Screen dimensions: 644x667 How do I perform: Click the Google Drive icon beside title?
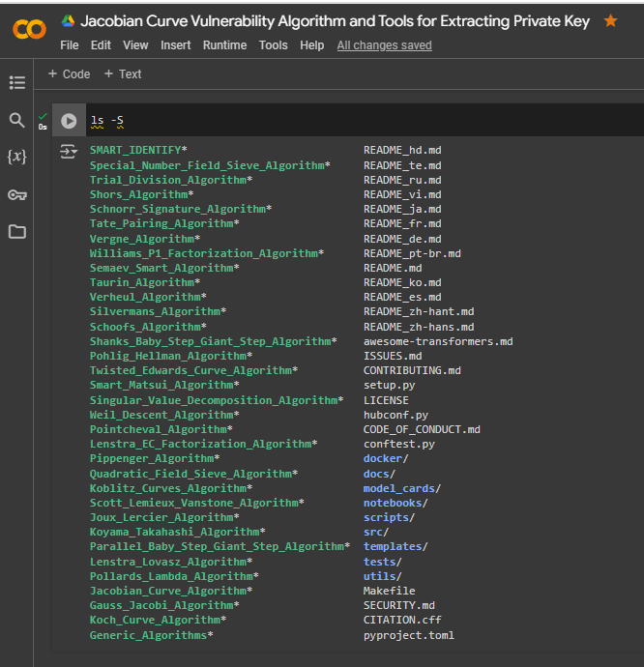[x=68, y=20]
